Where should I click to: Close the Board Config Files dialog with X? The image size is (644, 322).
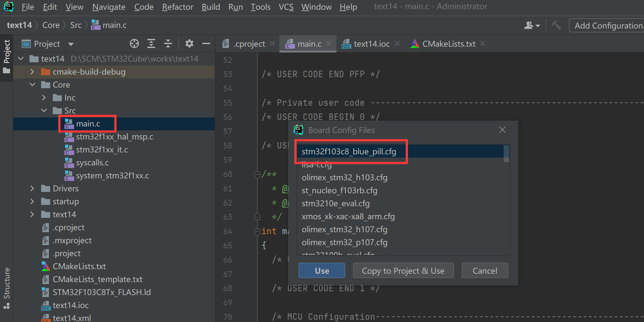click(x=502, y=130)
